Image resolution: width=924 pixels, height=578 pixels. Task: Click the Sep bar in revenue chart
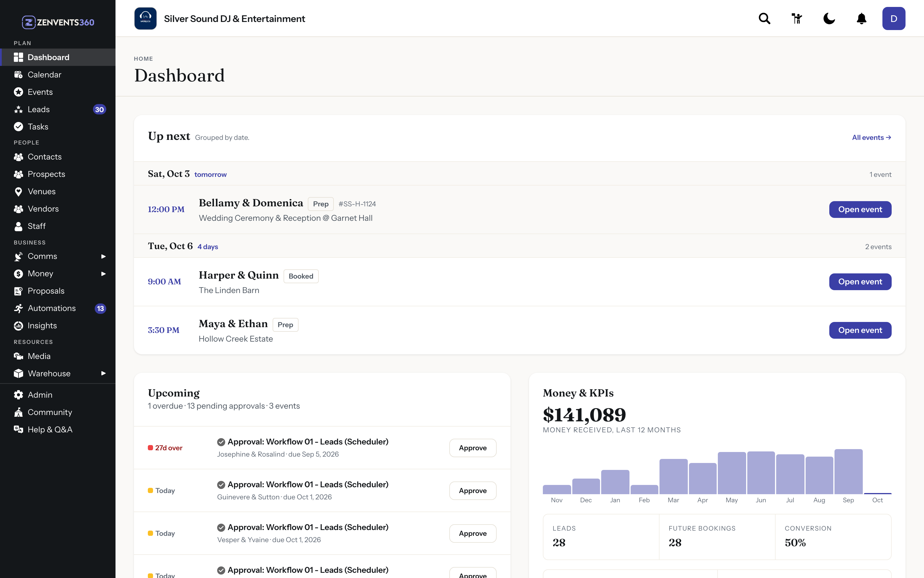(848, 472)
